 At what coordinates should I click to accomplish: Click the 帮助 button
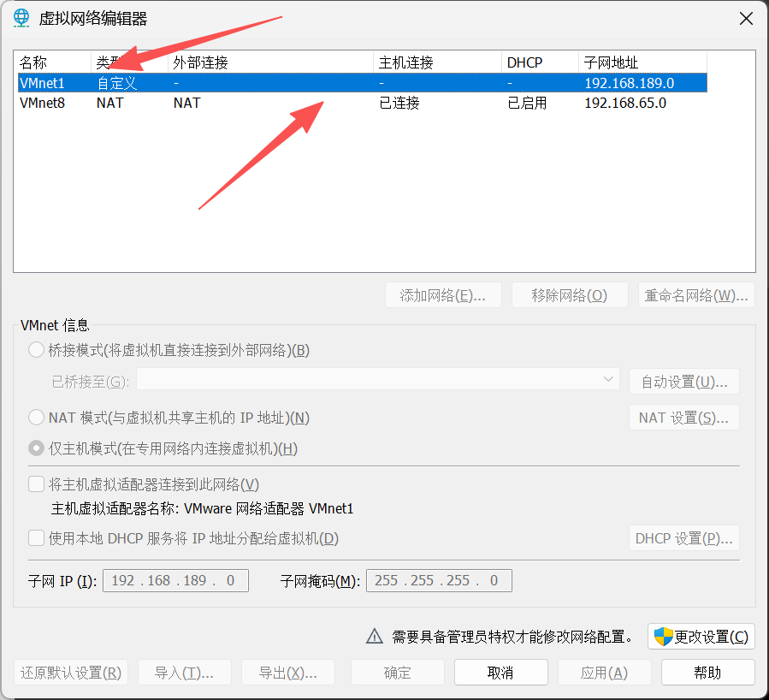(x=707, y=673)
